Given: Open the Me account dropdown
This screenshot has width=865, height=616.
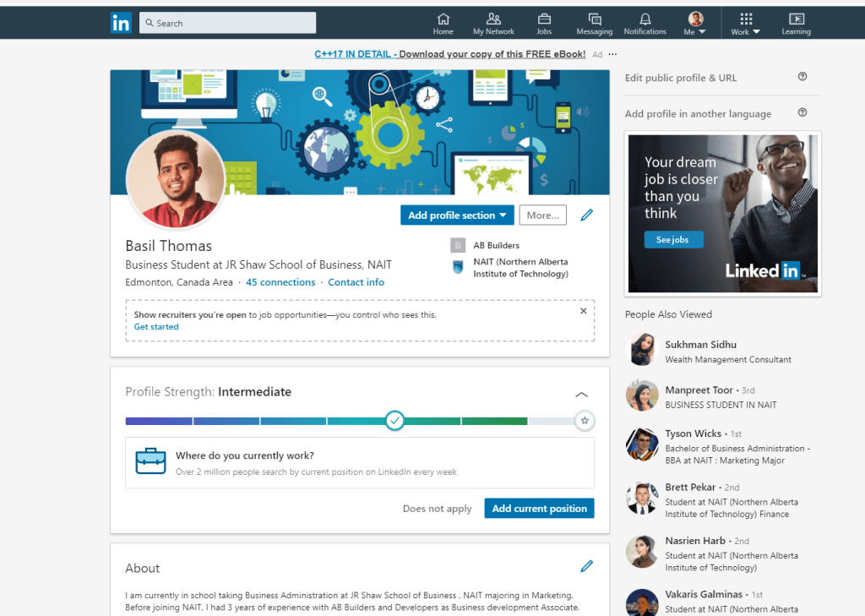Looking at the screenshot, I should pyautogui.click(x=695, y=24).
